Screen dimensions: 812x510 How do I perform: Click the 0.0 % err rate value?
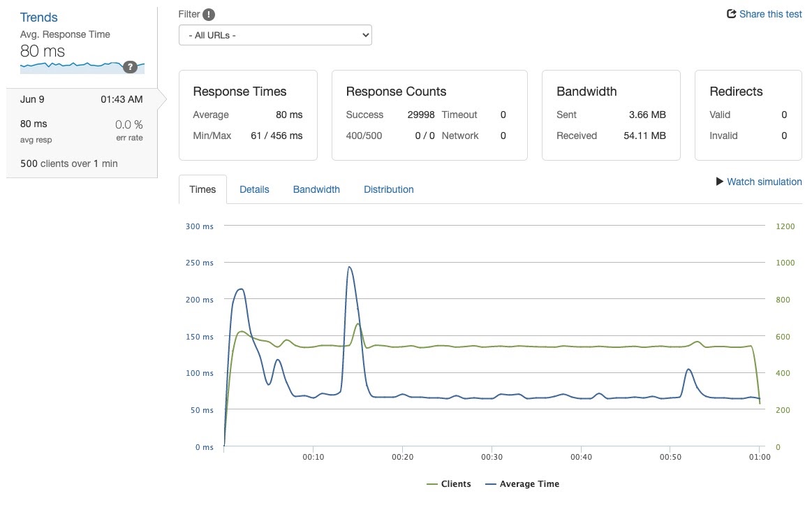coord(129,124)
